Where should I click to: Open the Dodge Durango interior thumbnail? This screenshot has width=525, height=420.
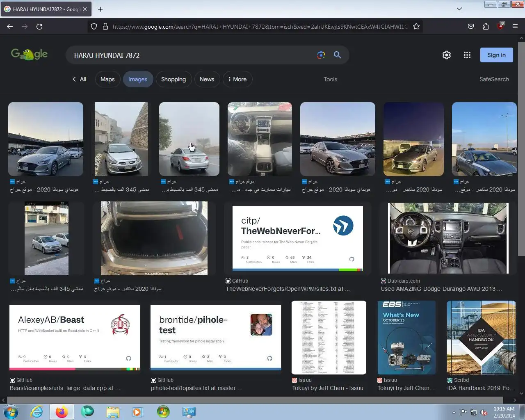point(448,238)
